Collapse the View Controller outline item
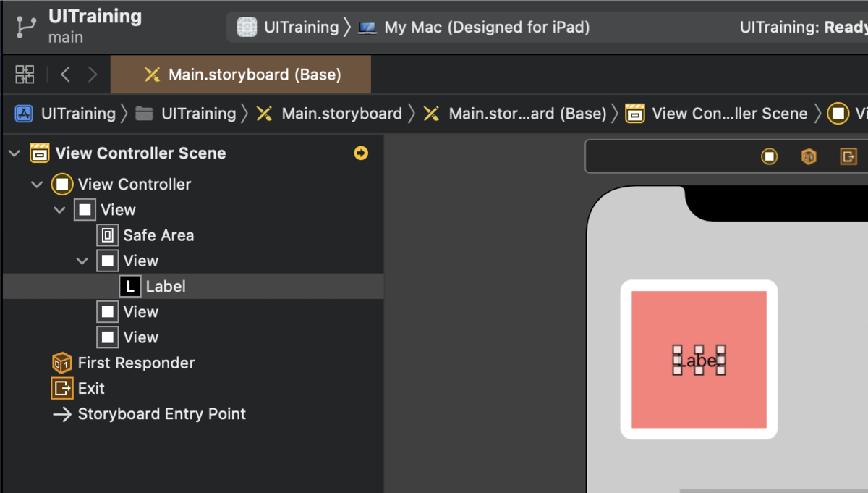This screenshot has height=493, width=868. 38,185
